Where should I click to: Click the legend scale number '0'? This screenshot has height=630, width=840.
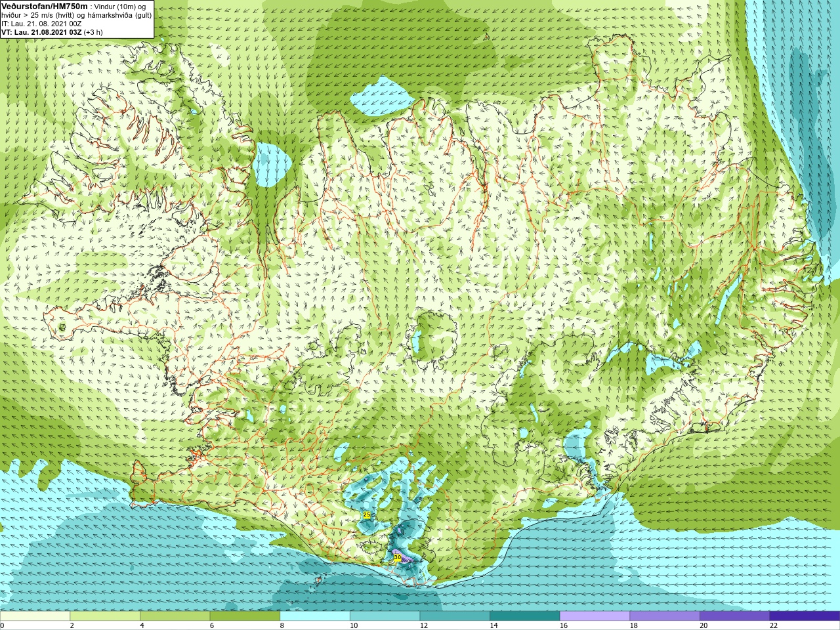coord(3,625)
